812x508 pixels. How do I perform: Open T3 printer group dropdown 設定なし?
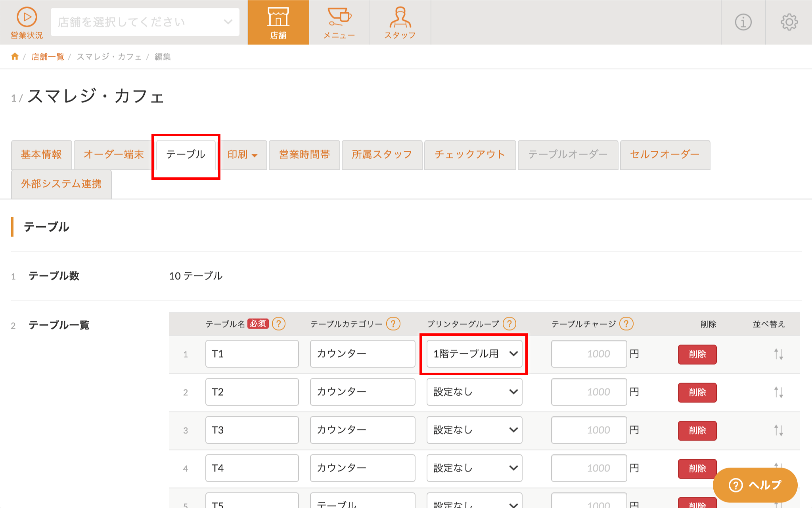[x=474, y=430]
